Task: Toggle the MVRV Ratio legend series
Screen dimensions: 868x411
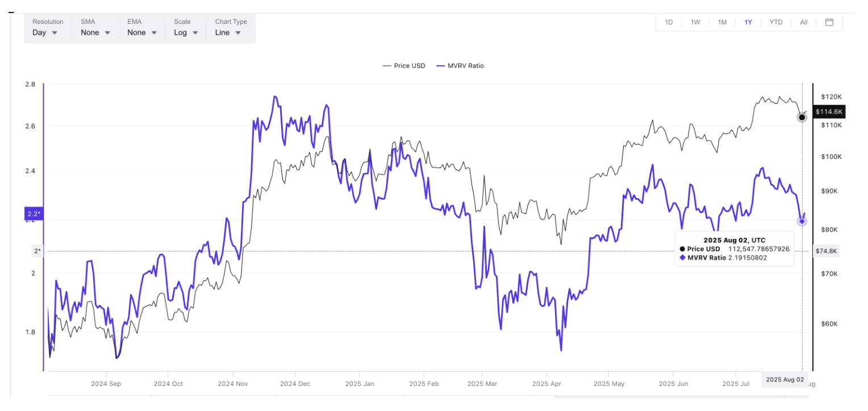Action: 460,66
